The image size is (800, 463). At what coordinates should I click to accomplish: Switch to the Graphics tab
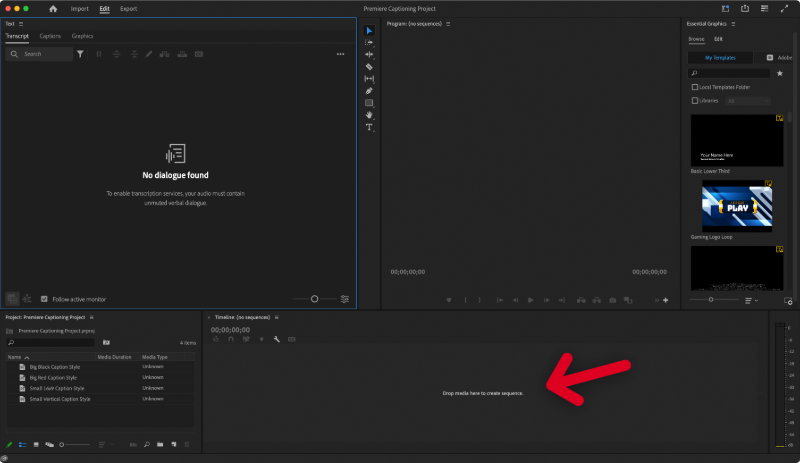click(82, 36)
